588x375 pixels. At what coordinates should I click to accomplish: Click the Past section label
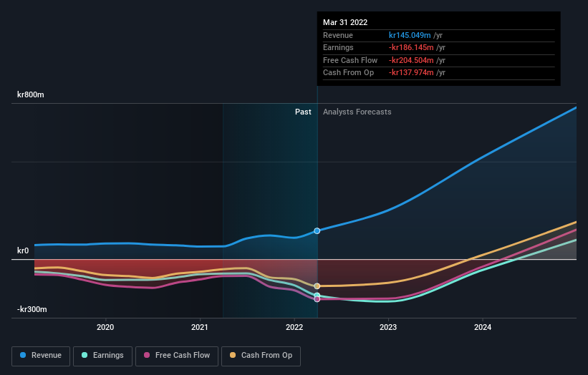coord(303,112)
